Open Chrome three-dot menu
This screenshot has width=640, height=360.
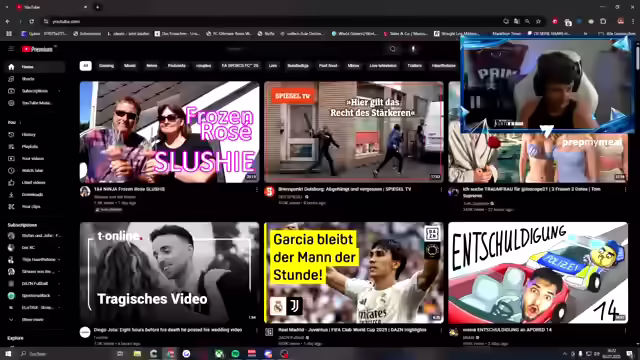tap(633, 21)
